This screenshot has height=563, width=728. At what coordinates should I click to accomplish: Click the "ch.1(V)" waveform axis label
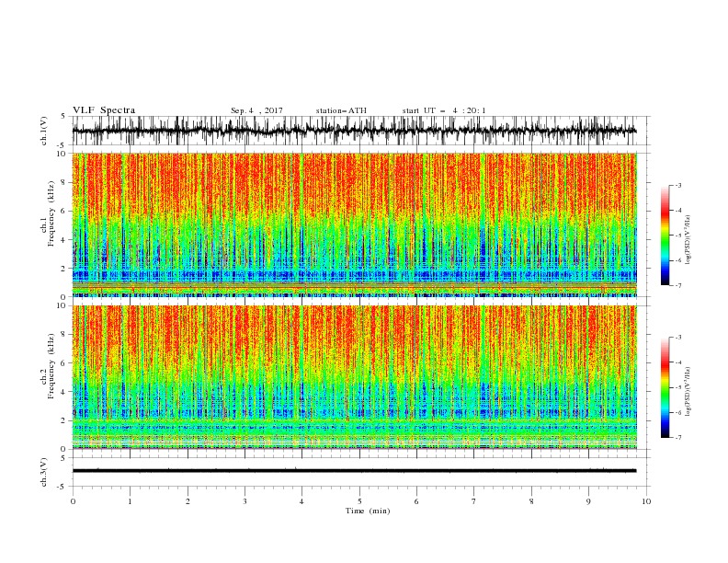(44, 131)
